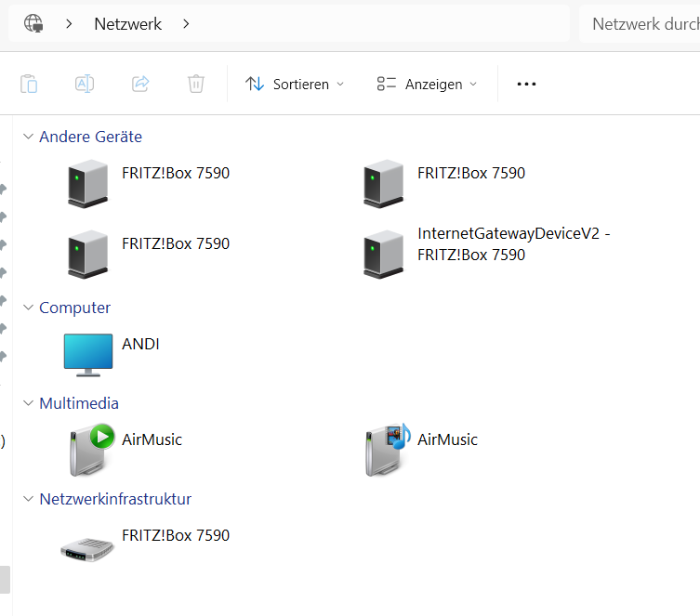The height and width of the screenshot is (616, 700).
Task: Click the Rename toolbar icon
Action: click(85, 84)
